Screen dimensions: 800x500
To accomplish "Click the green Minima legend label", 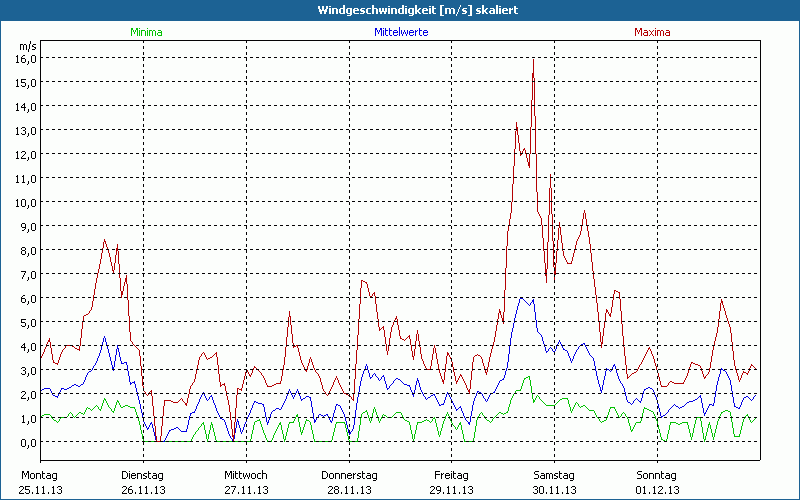I will pos(146,32).
